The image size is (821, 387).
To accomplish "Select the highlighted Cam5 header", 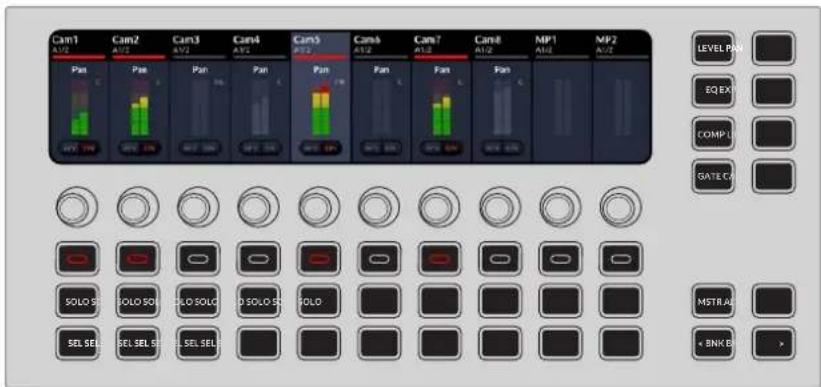I will click(x=320, y=46).
